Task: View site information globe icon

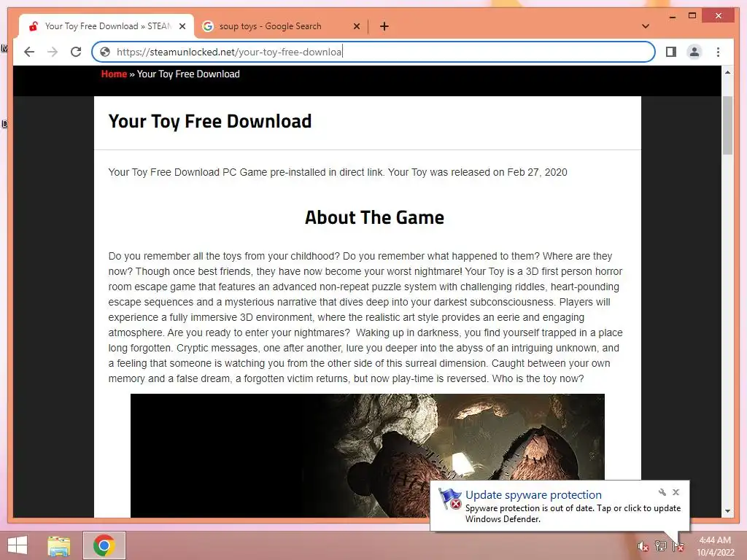Action: tap(105, 52)
